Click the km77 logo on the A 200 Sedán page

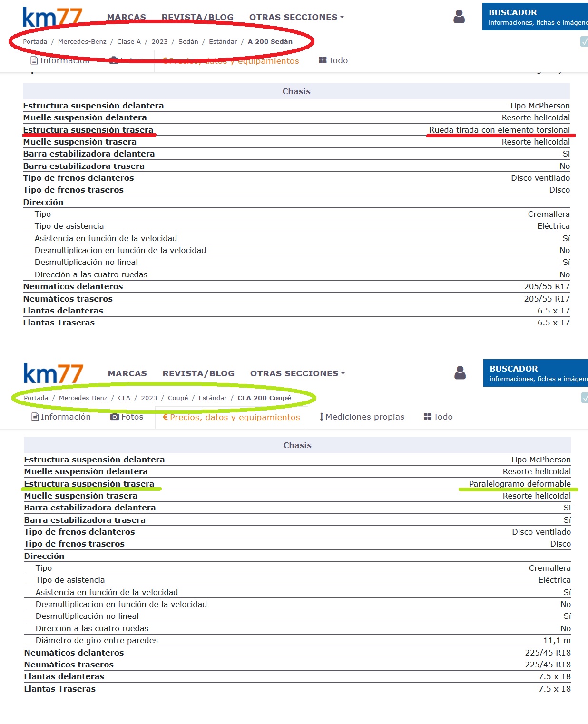52,17
